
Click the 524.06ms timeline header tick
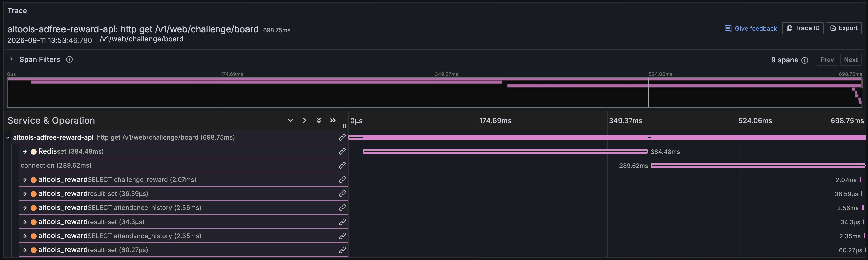click(x=755, y=121)
